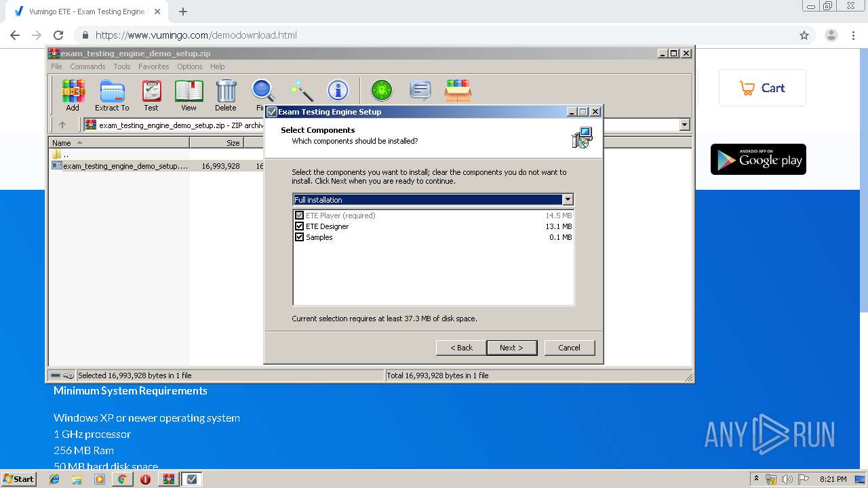Viewport: 868px width, 488px height.
Task: Sort by the Size column header
Action: [x=217, y=143]
